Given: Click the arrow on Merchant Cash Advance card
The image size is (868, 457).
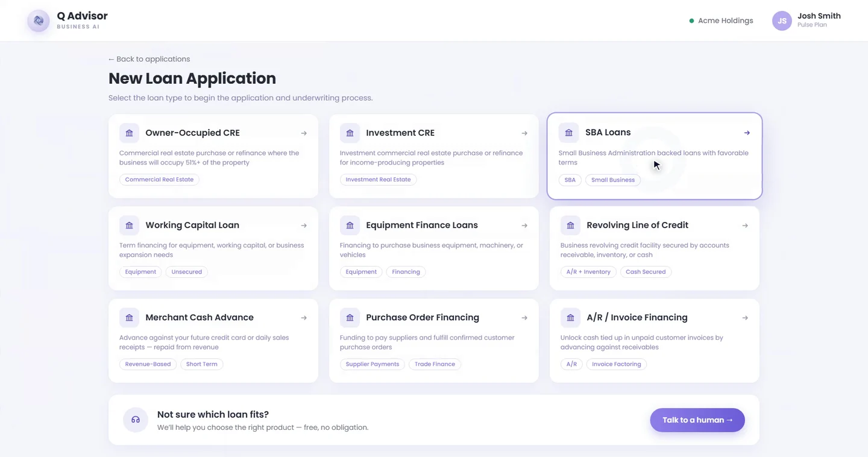Looking at the screenshot, I should pyautogui.click(x=304, y=318).
